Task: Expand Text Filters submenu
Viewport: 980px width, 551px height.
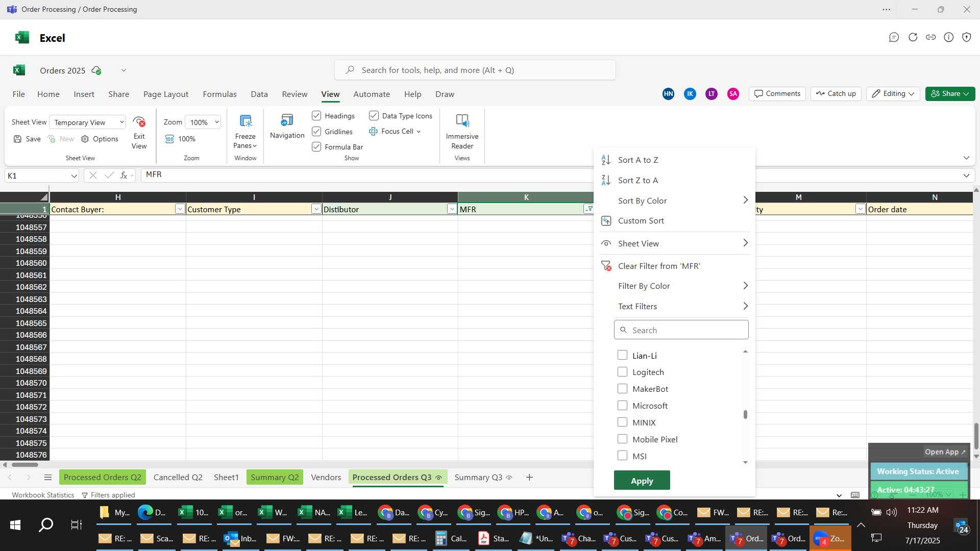Action: [745, 306]
